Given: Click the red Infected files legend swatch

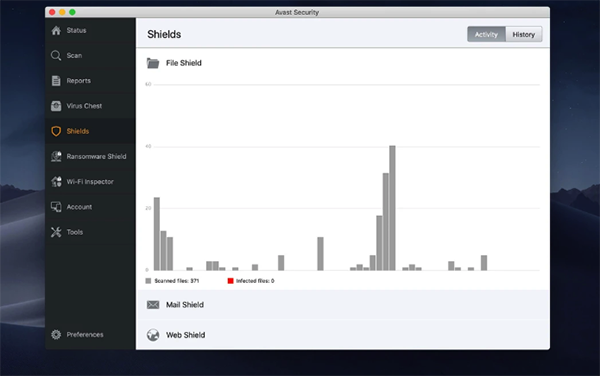Looking at the screenshot, I should 230,281.
